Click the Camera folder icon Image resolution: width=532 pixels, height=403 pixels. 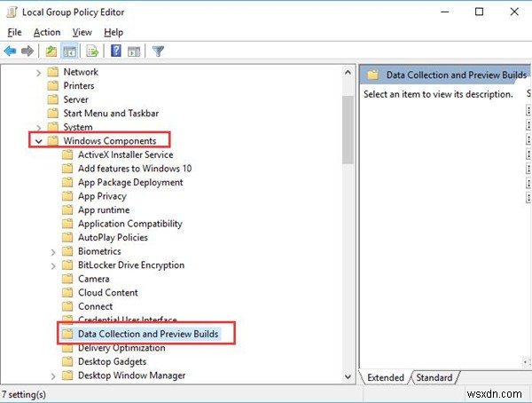(x=67, y=279)
